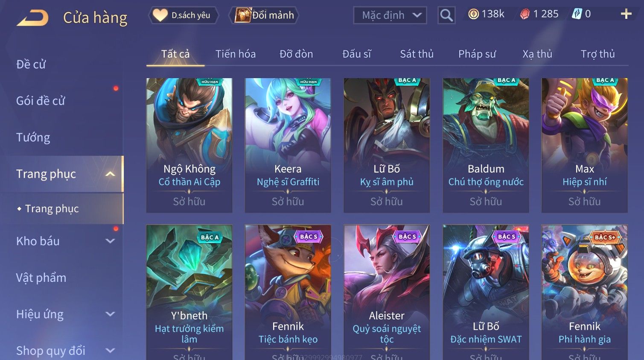
Task: Open the Mặc định sort dropdown
Action: coord(390,15)
